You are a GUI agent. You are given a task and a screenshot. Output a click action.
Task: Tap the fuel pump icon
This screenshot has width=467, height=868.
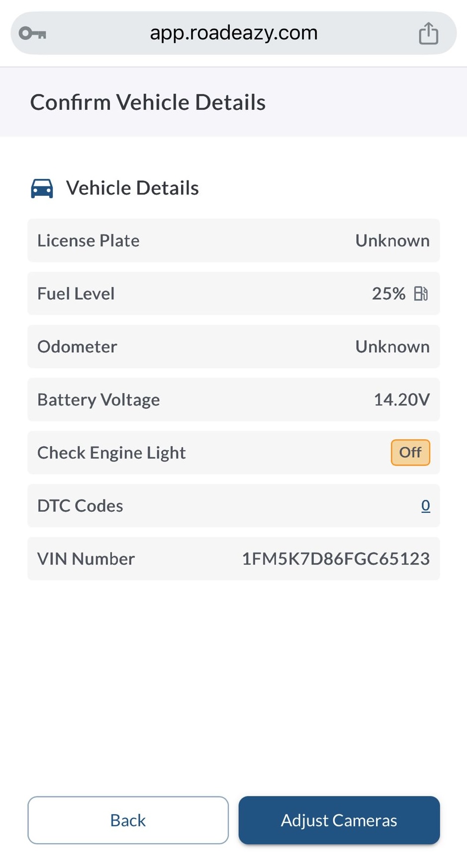(x=421, y=294)
